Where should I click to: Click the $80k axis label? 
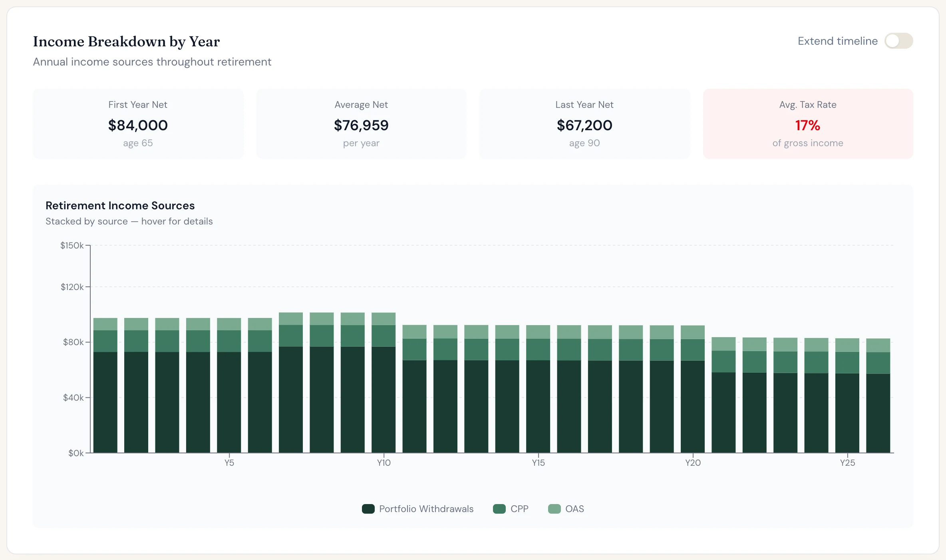click(73, 342)
